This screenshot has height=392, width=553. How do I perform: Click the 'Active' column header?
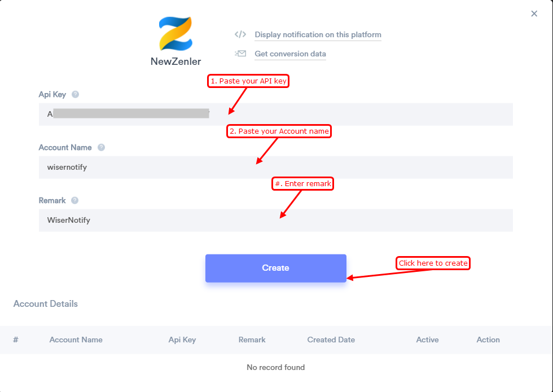tap(428, 340)
